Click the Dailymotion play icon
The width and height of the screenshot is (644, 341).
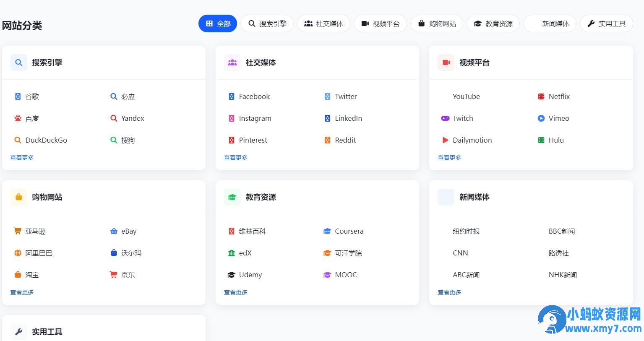tap(446, 140)
